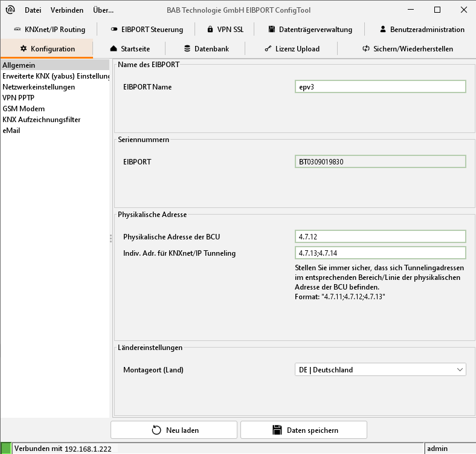The image size is (476, 454).
Task: Select KNX Aufzeichnungsfilter in sidebar list
Action: (x=42, y=120)
